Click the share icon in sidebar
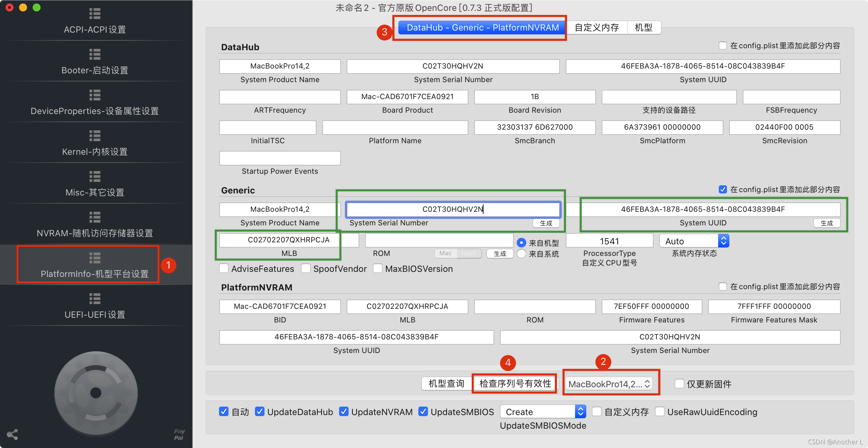 click(x=12, y=434)
